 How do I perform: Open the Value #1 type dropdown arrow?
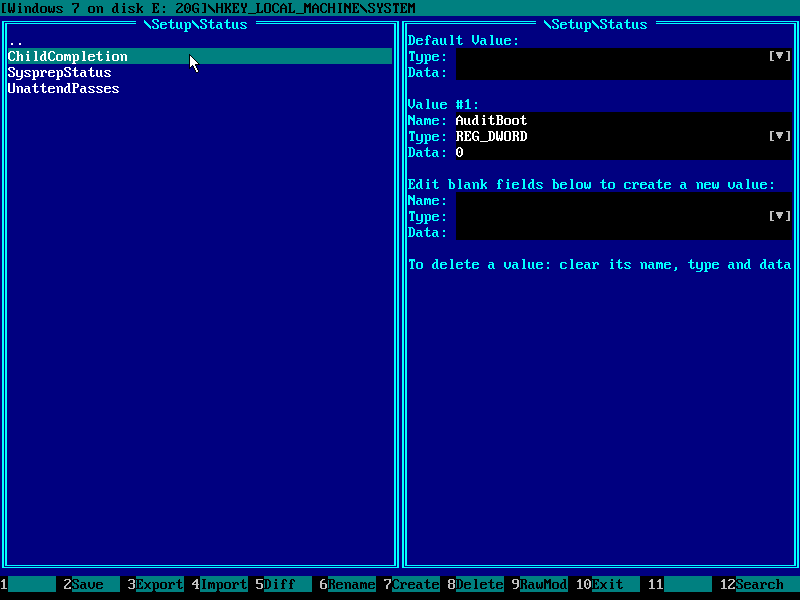click(780, 136)
